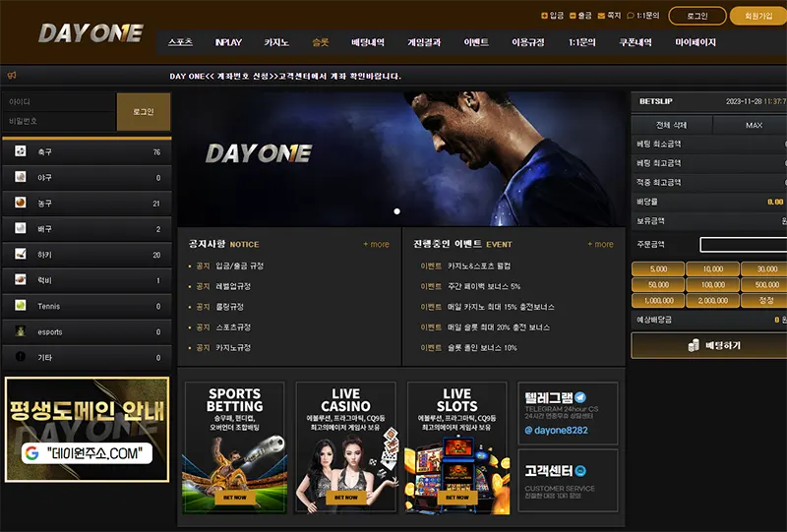The image size is (787, 532).
Task: Add 2,000,000 to bet amount
Action: [712, 300]
